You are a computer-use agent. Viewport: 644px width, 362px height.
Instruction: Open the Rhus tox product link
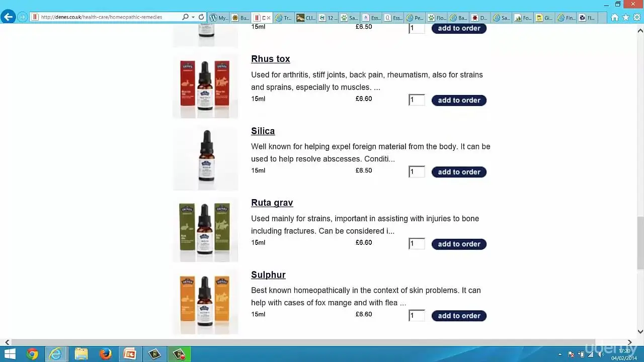271,59
